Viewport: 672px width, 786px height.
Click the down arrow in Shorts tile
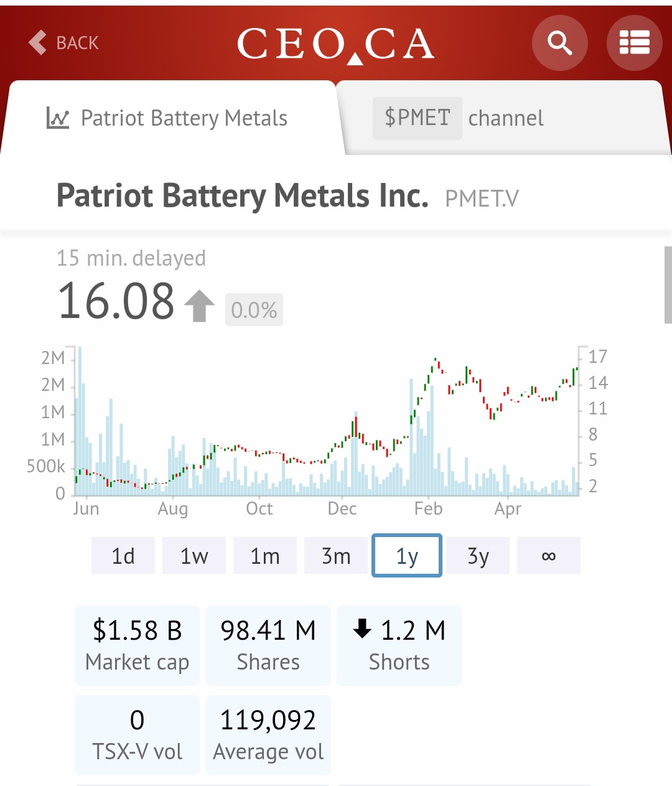[x=362, y=629]
